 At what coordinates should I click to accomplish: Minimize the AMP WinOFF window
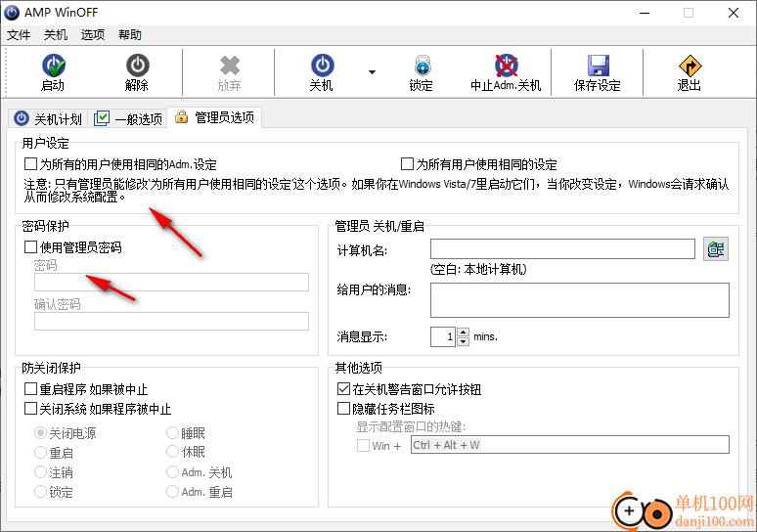645,13
